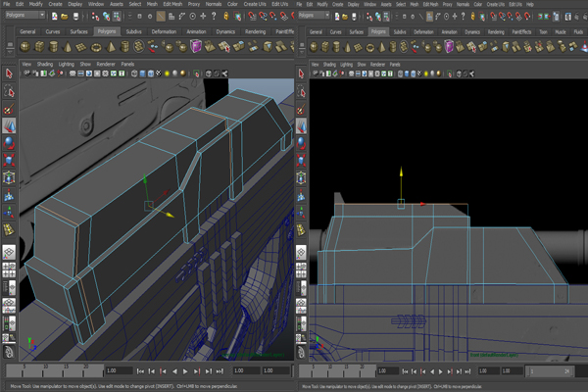Select the Lasso tool in left window toolbox
588x392 pixels.
pos(9,91)
